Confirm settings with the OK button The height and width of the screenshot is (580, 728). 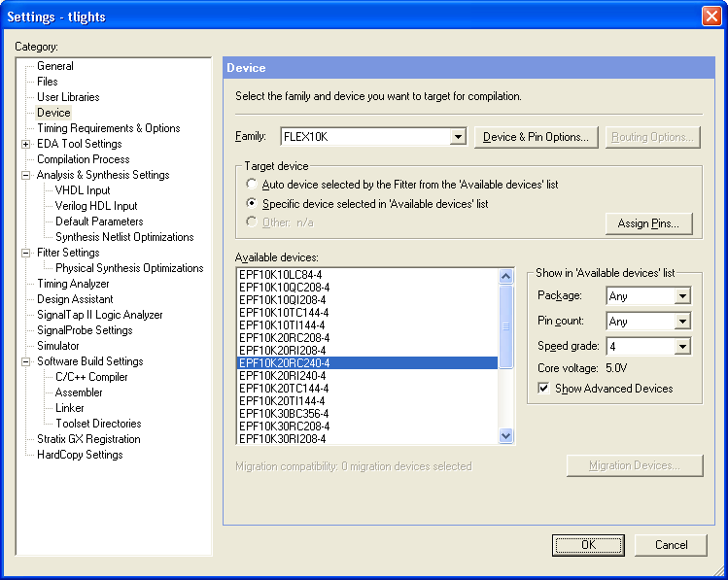click(588, 545)
